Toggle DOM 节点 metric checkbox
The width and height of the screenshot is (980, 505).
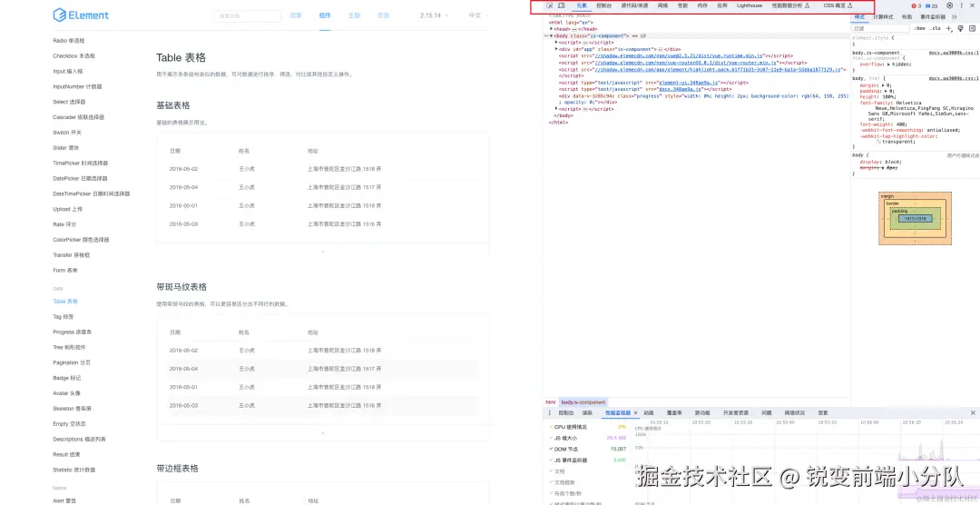point(551,449)
